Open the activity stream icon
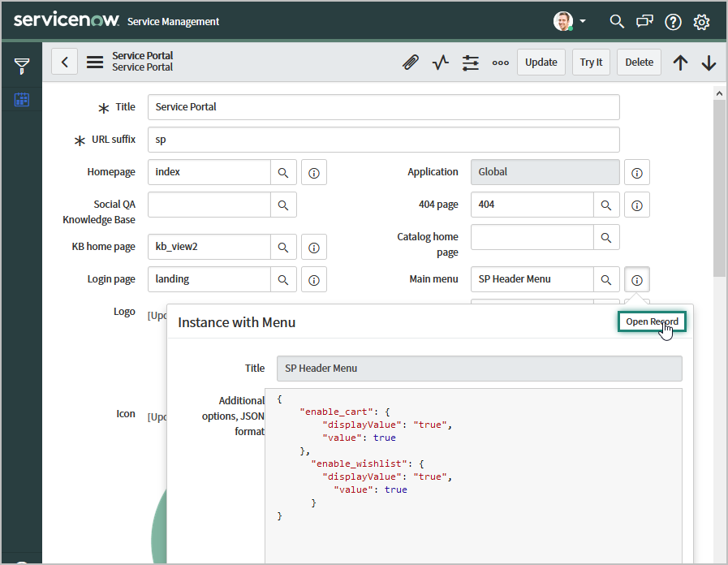 point(441,63)
